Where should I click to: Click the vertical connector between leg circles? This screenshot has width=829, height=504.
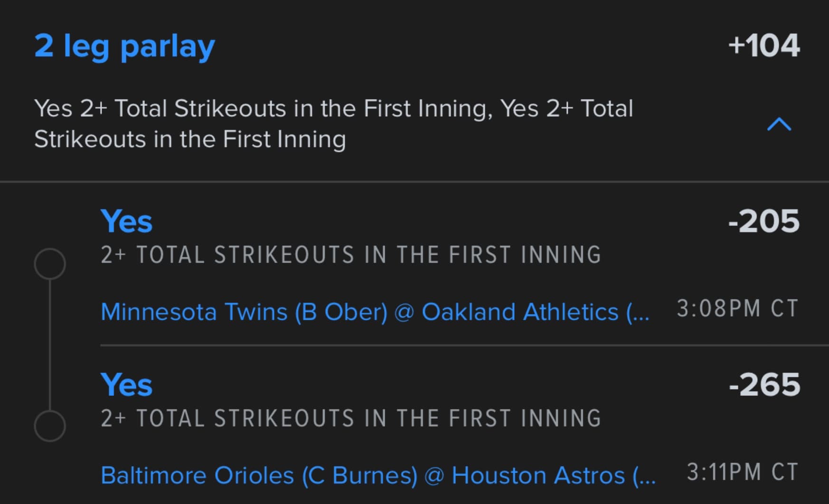[50, 345]
